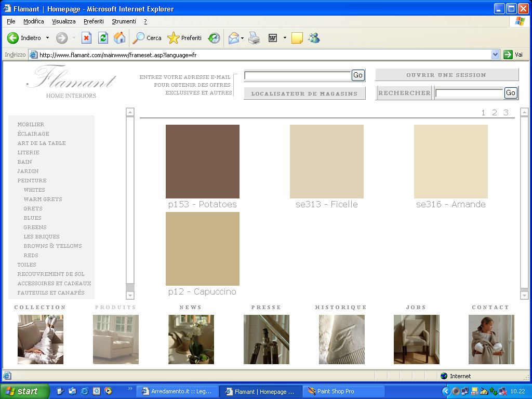Launch Internet Explorer from quick launch
The image size is (532, 399).
point(85,391)
